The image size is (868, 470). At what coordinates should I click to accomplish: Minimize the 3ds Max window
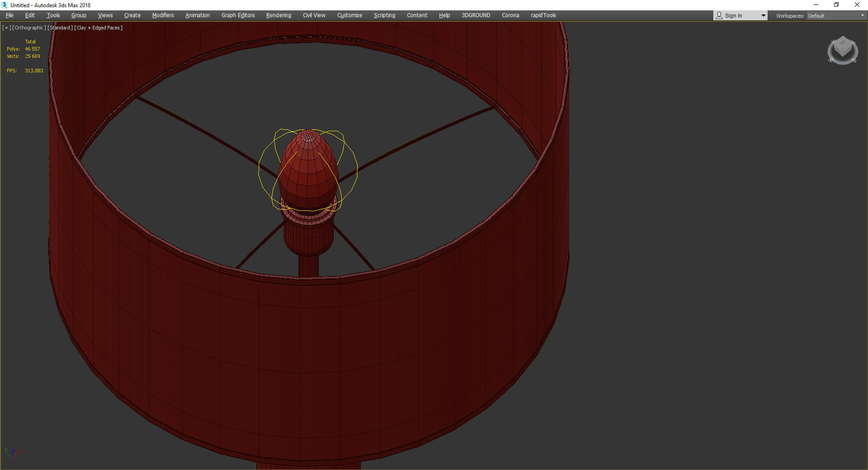(x=816, y=5)
